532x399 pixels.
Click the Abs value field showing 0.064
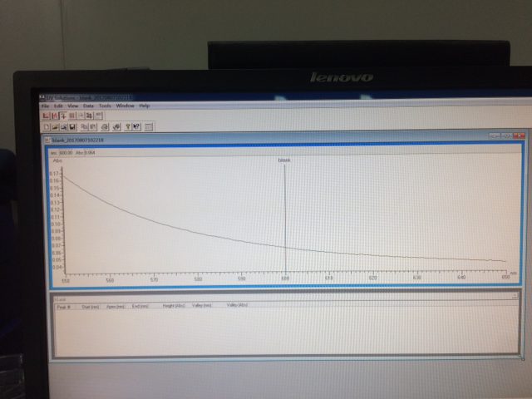click(x=91, y=153)
